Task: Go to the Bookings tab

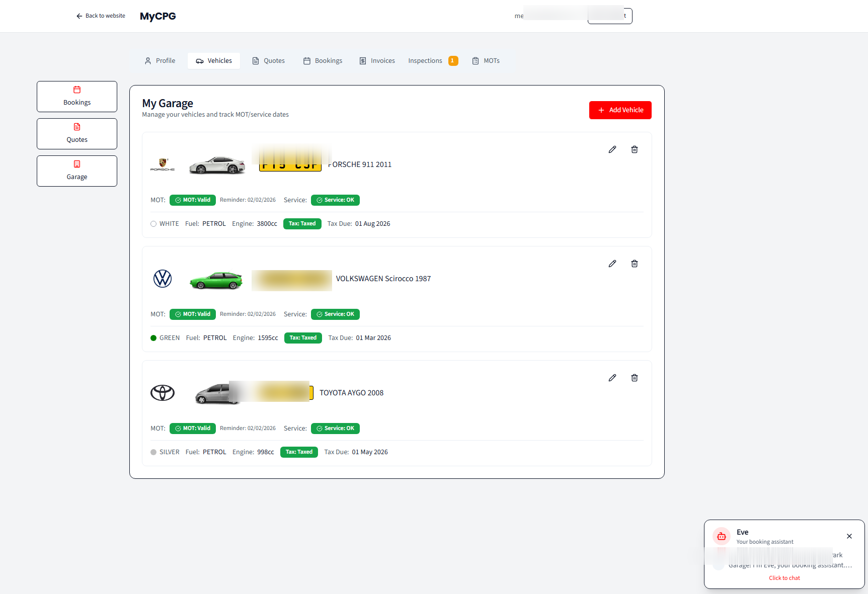Action: [x=323, y=61]
